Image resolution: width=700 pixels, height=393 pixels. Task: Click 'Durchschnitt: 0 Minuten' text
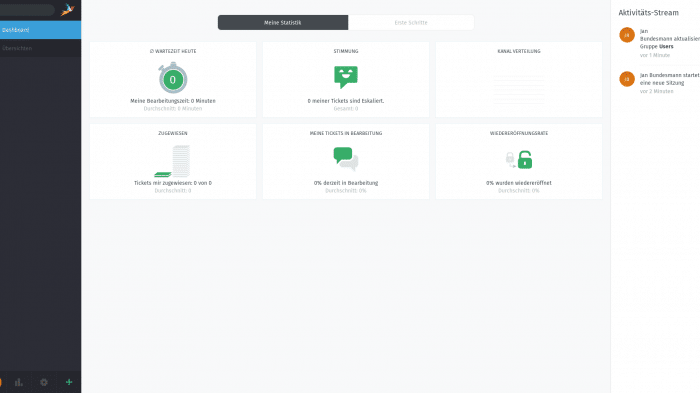[173, 109]
